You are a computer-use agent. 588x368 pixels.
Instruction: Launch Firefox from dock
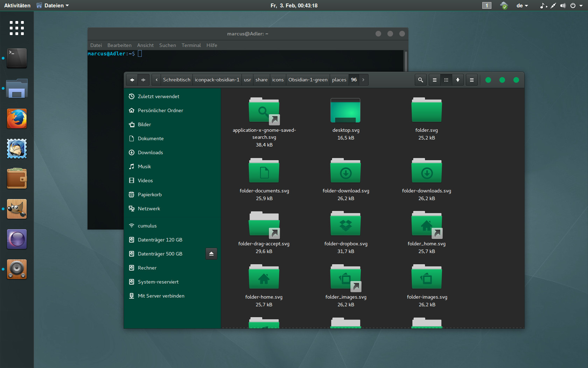(17, 118)
